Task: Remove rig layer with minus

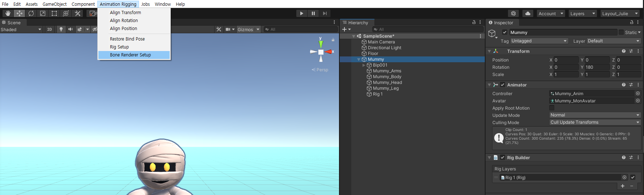Action: click(632, 186)
